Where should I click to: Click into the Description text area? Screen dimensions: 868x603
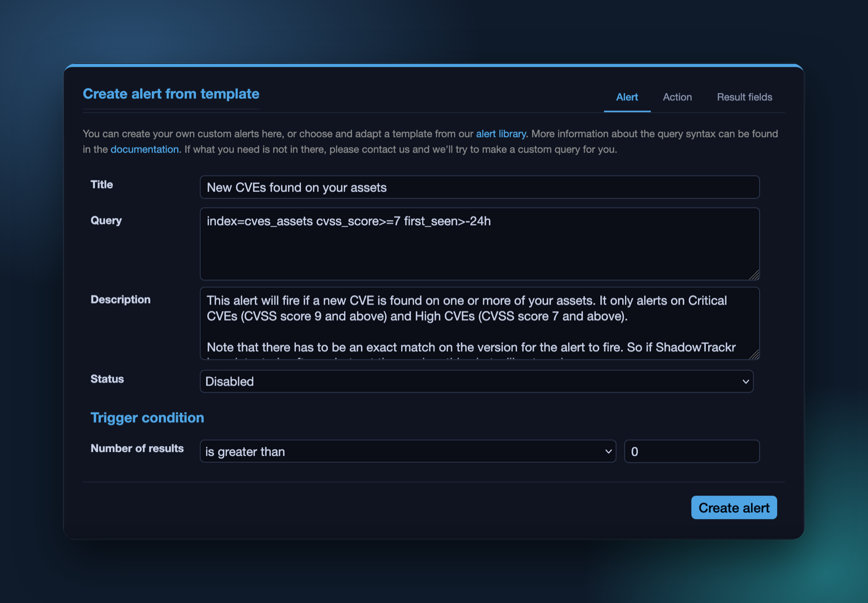coord(479,323)
